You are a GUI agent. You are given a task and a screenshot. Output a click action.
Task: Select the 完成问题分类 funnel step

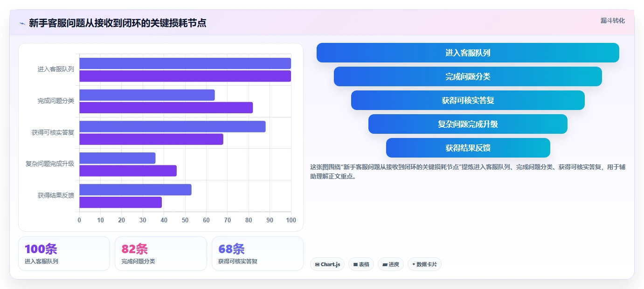(468, 76)
